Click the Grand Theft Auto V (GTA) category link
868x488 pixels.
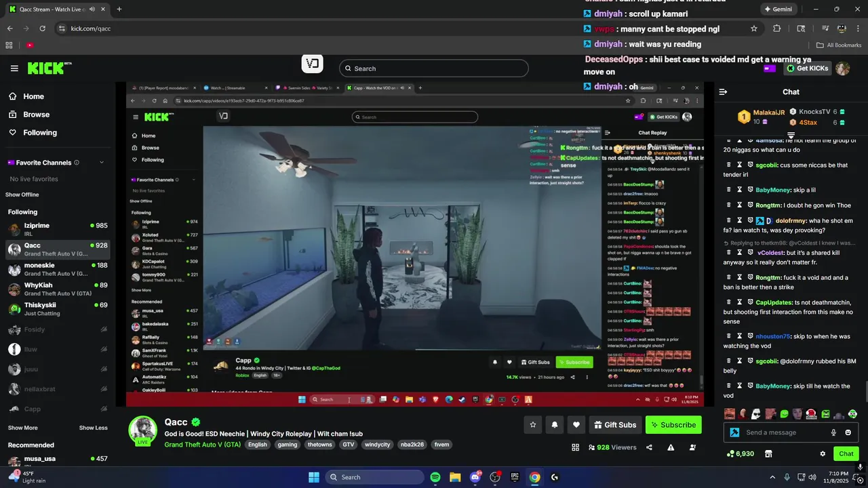click(202, 445)
